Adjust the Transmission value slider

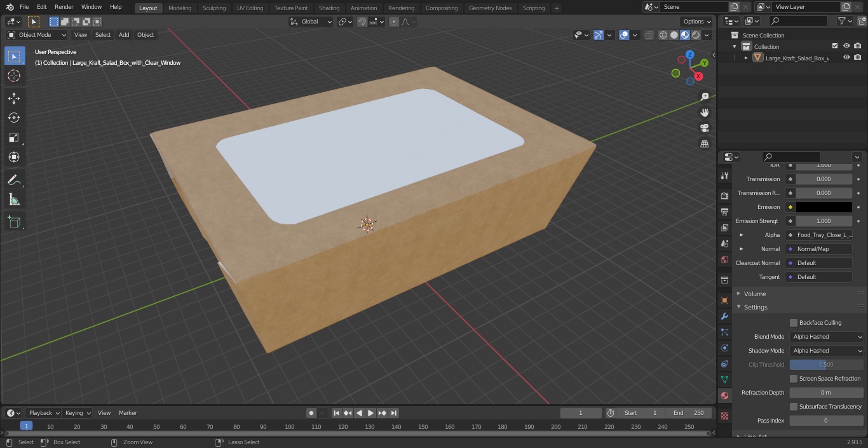824,179
